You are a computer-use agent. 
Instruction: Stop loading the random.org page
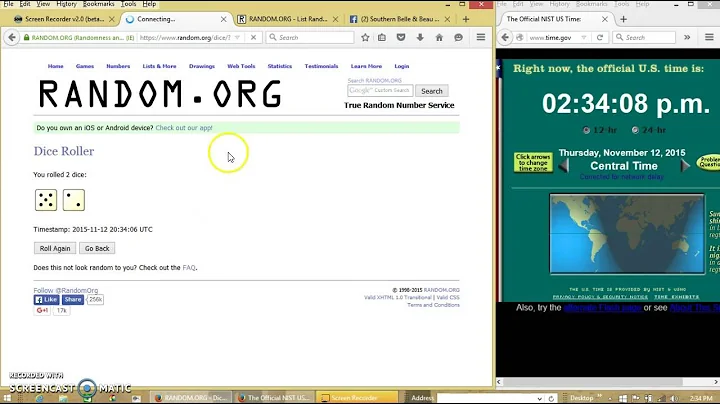pos(253,38)
